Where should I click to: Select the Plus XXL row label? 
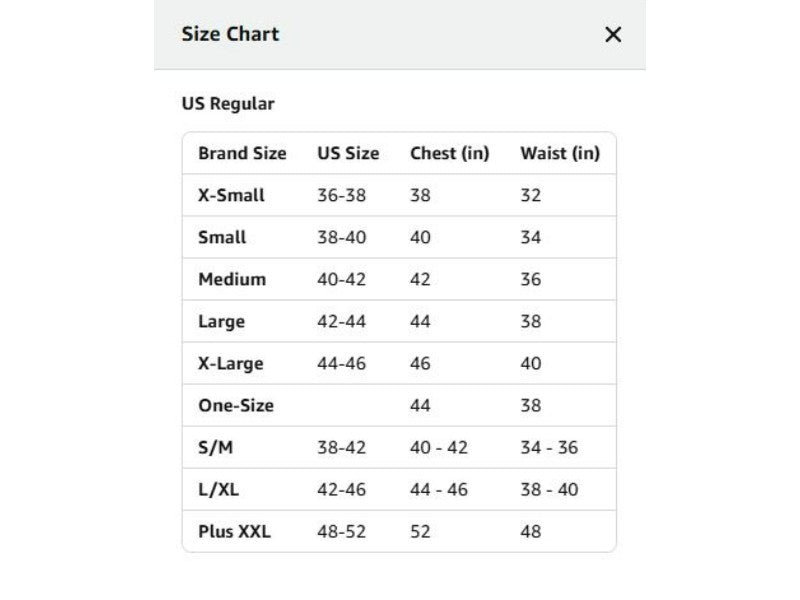pyautogui.click(x=234, y=532)
